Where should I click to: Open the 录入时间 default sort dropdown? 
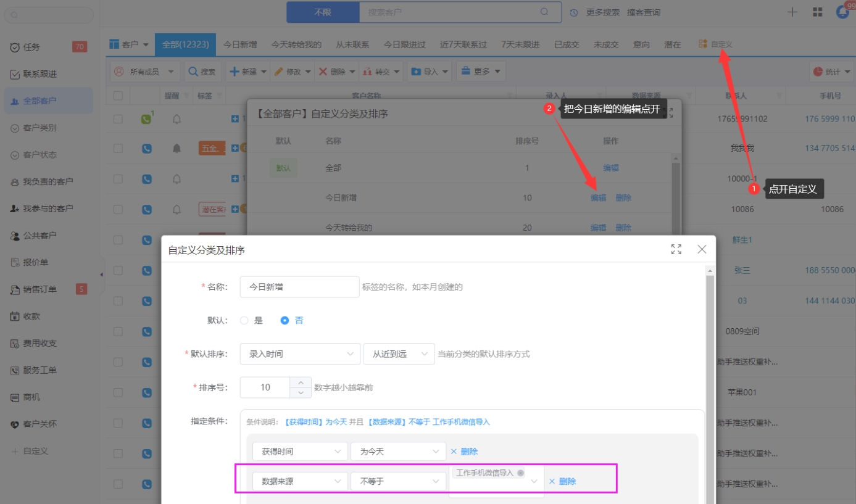300,354
